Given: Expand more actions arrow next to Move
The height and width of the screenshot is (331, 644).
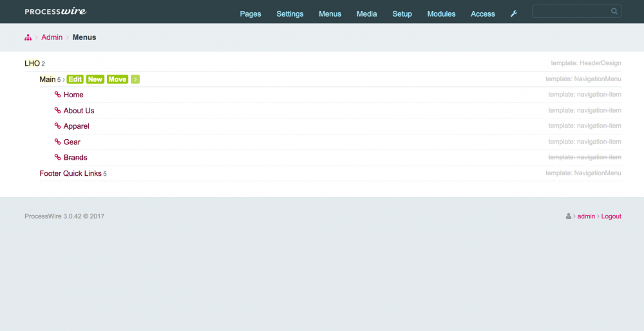Looking at the screenshot, I should point(135,79).
